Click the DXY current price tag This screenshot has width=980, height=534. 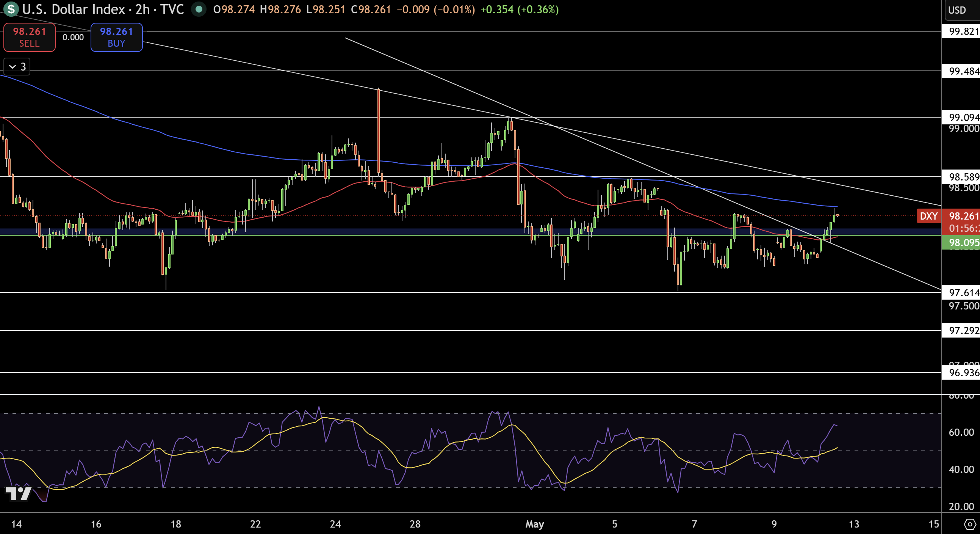[928, 216]
